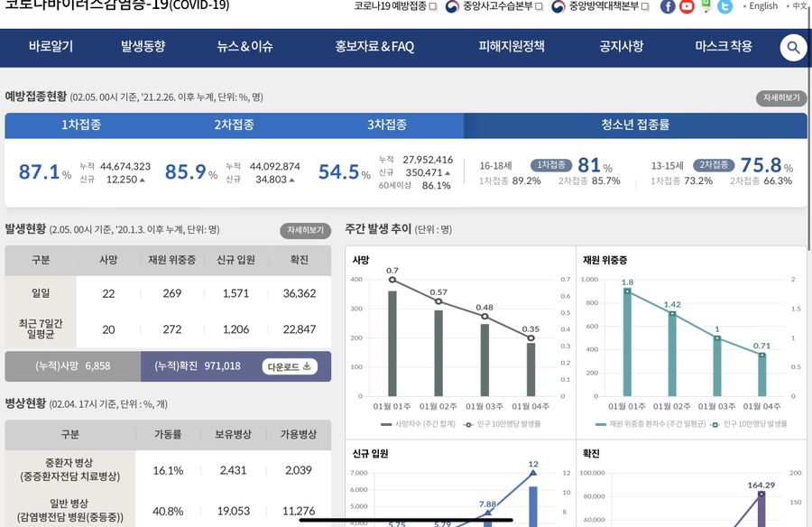Toggle 인구 10만명당 발생률 legend in 사망 chart
Viewport: 812px width, 527px height.
point(502,424)
